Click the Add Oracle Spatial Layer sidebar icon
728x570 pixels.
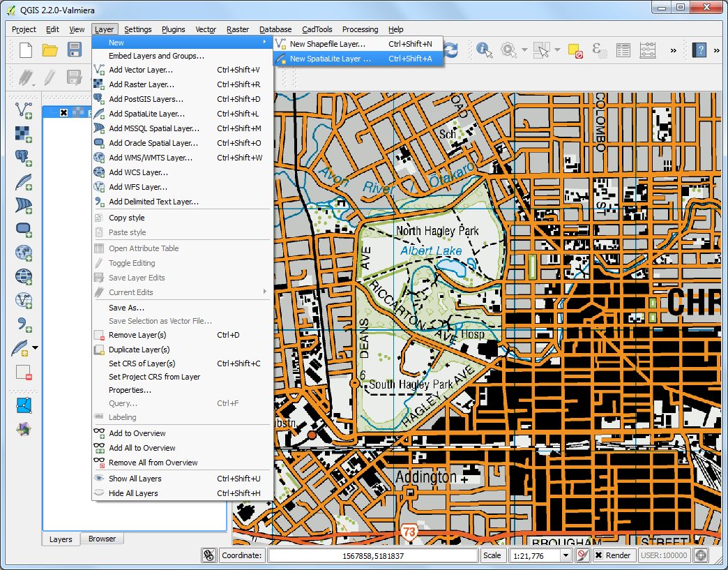[x=24, y=229]
